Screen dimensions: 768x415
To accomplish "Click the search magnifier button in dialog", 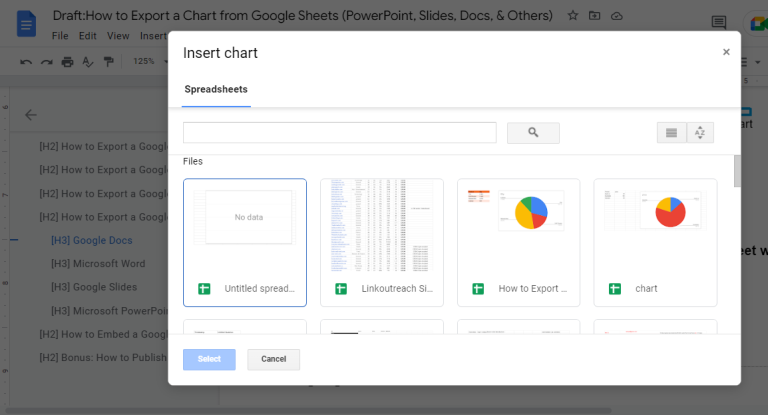I will (533, 133).
